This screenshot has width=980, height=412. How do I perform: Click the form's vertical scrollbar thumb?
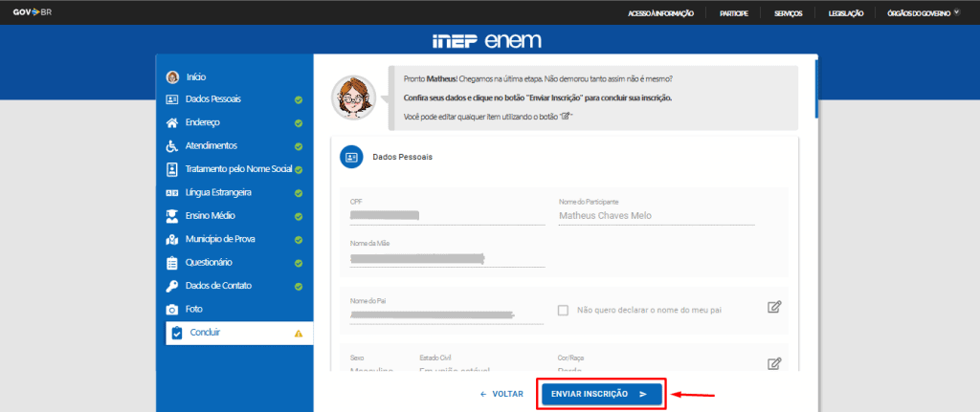pos(815,87)
